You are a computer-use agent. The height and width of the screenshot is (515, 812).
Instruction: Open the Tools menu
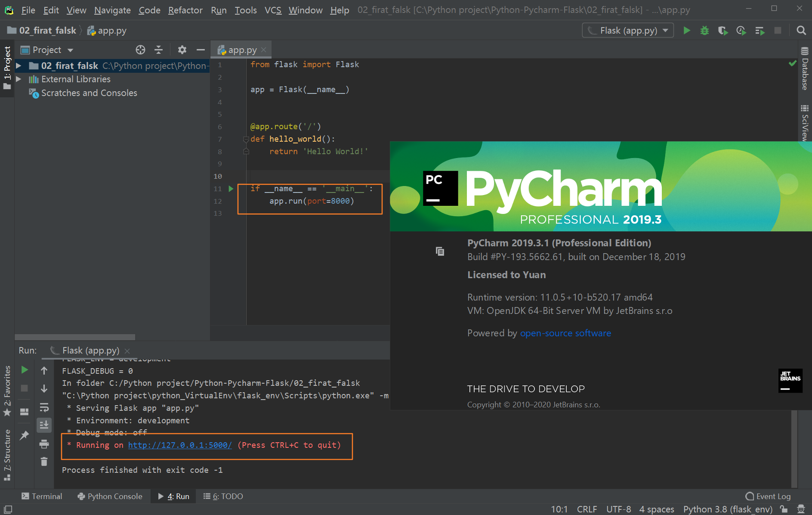[246, 10]
